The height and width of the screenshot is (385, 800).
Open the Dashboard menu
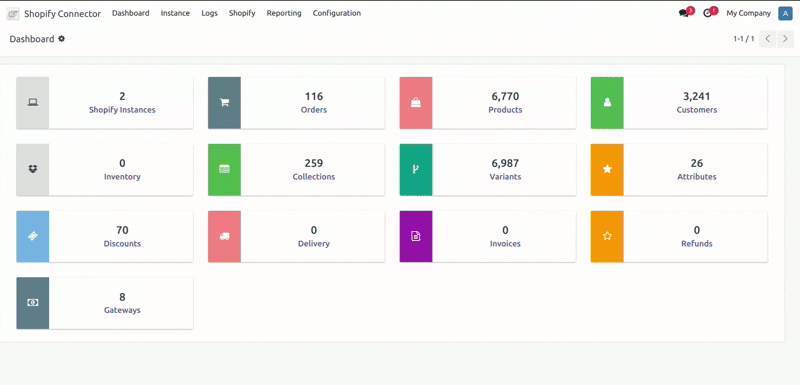pyautogui.click(x=131, y=13)
